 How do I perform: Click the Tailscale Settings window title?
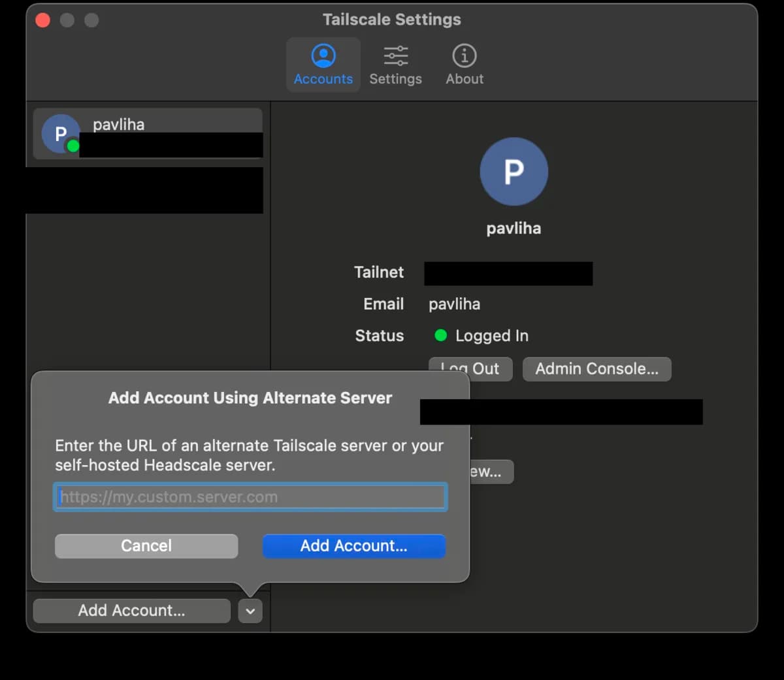pos(392,20)
